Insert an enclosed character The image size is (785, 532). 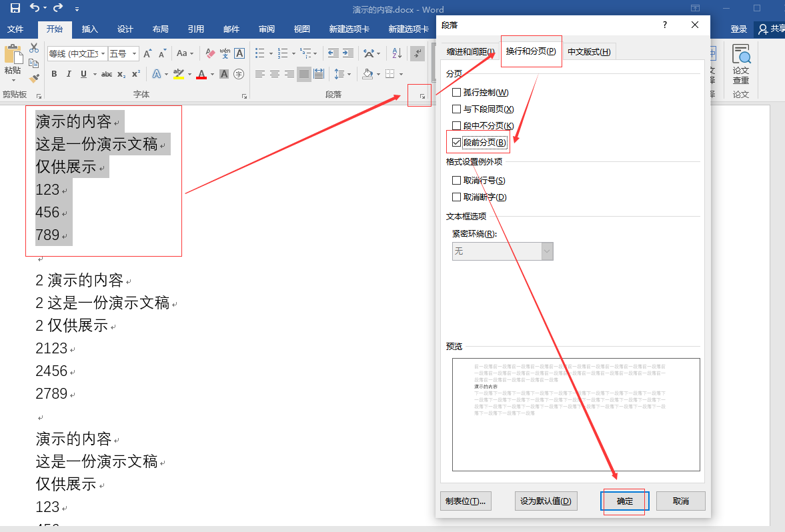coord(239,74)
